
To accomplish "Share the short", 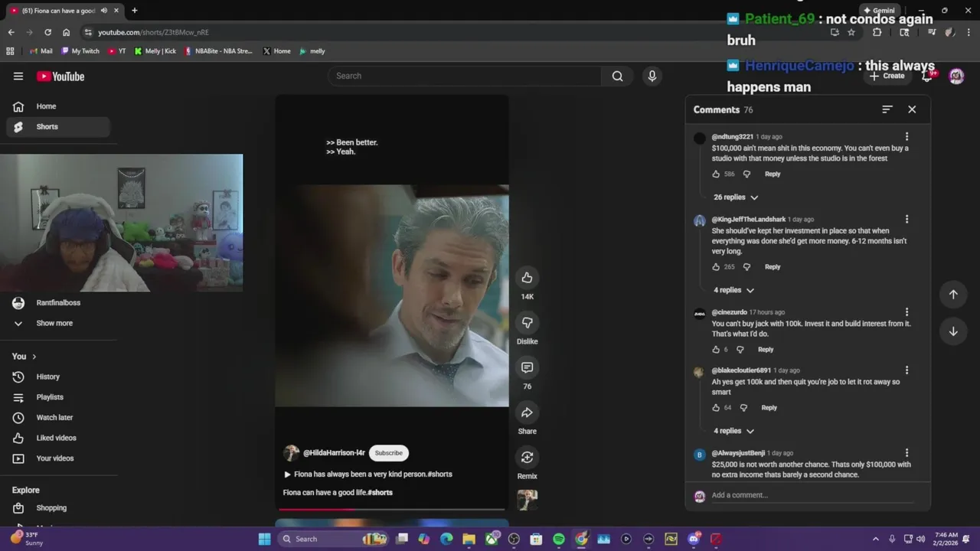I will click(527, 412).
